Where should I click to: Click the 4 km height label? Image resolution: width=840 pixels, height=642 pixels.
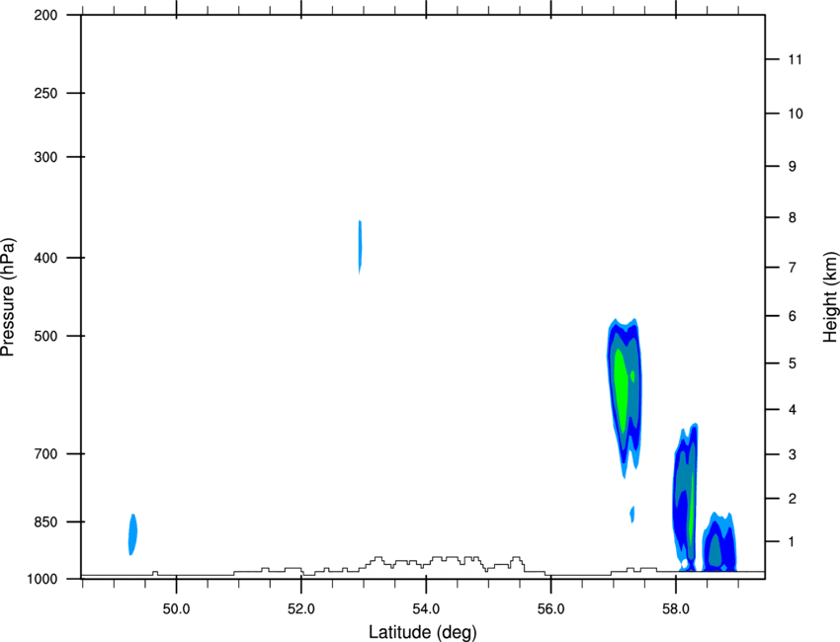point(793,410)
